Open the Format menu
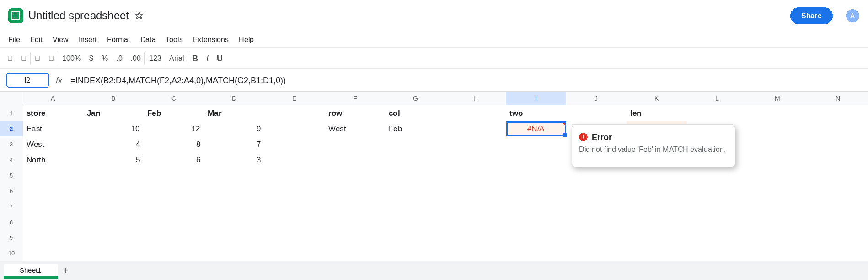This screenshot has width=868, height=280. [x=118, y=39]
